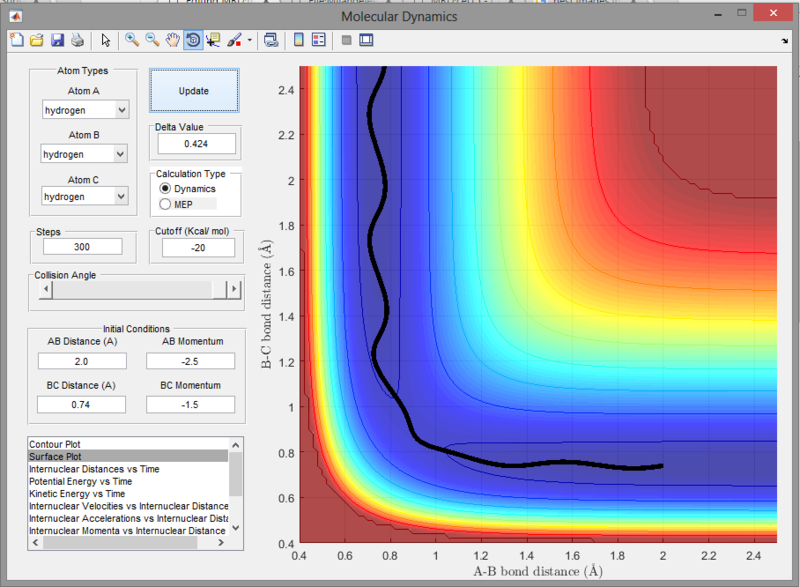Click the Open File folder icon
800x587 pixels.
(x=36, y=40)
